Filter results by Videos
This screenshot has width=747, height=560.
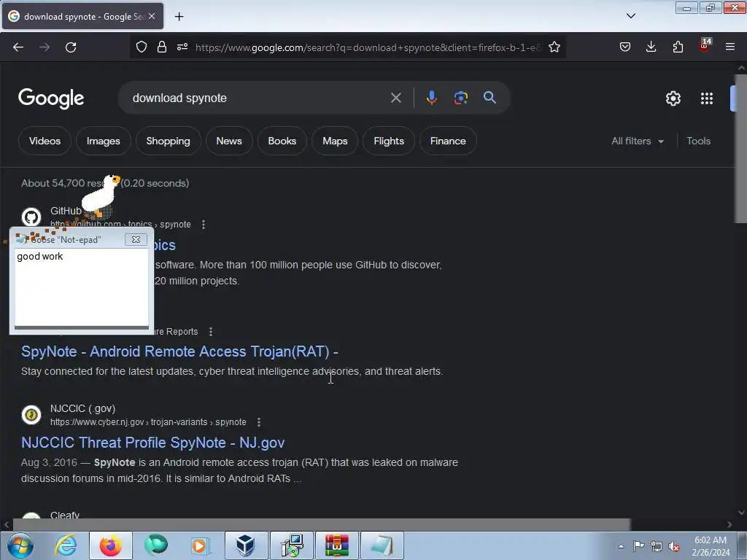[44, 141]
